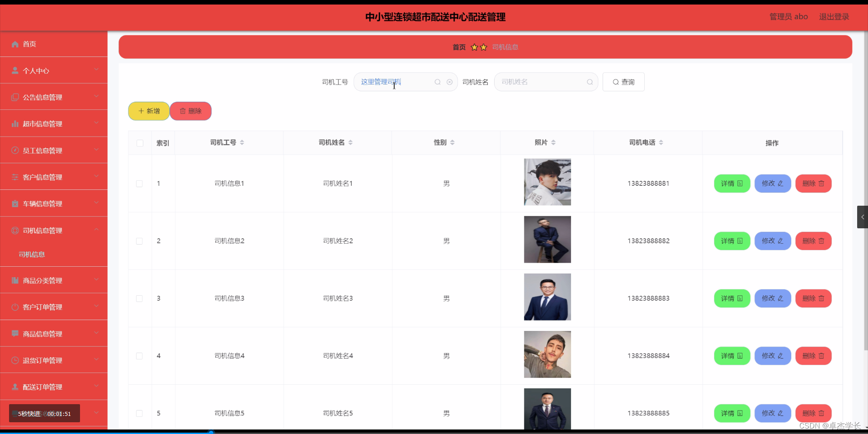Click the 司机信息管理 gear icon
The image size is (868, 434).
15,231
